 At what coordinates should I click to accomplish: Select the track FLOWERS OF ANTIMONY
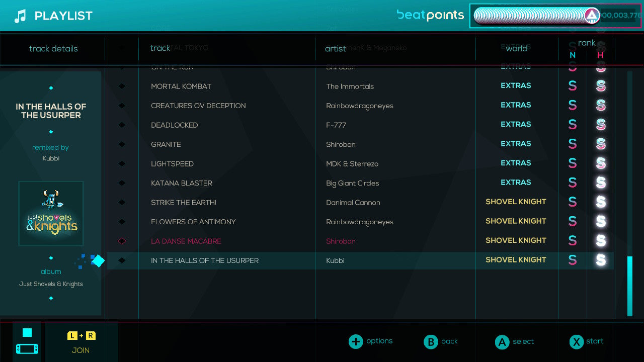[193, 222]
